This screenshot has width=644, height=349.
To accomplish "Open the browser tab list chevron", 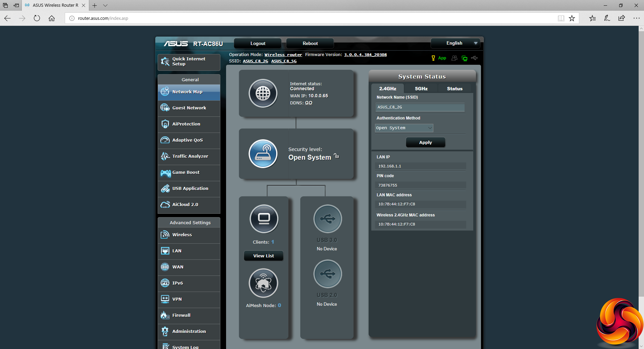I will 105,5.
